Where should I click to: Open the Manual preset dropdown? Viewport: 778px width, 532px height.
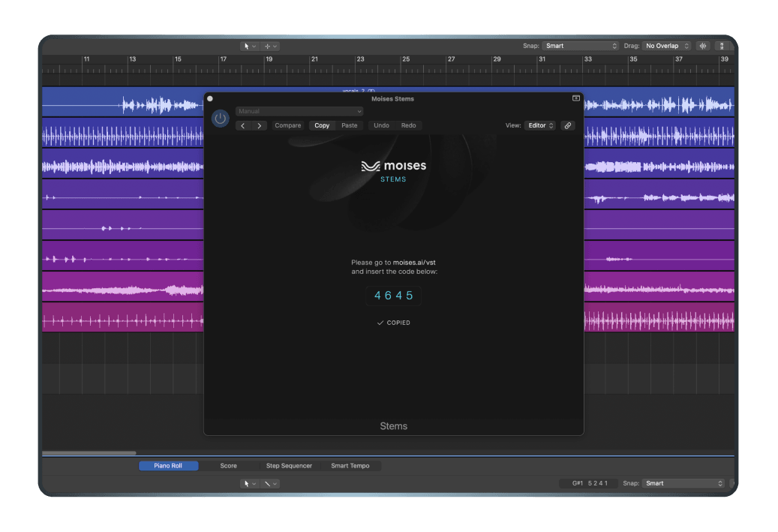pyautogui.click(x=298, y=110)
